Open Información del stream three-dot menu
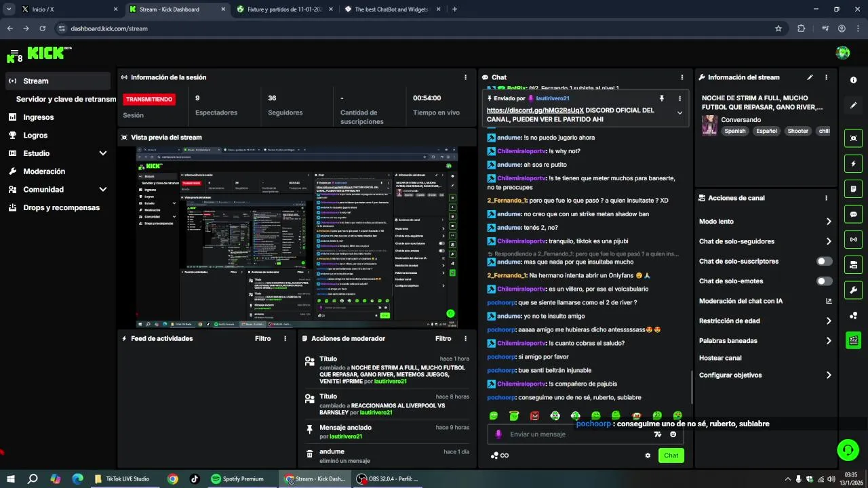The width and height of the screenshot is (868, 488). (x=826, y=77)
